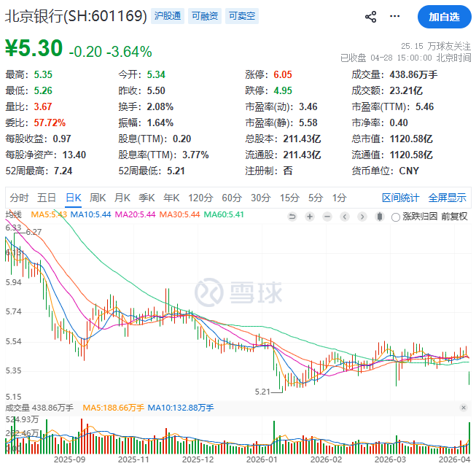Switch to 5分 chart interval
476x466 pixels.
pos(316,198)
